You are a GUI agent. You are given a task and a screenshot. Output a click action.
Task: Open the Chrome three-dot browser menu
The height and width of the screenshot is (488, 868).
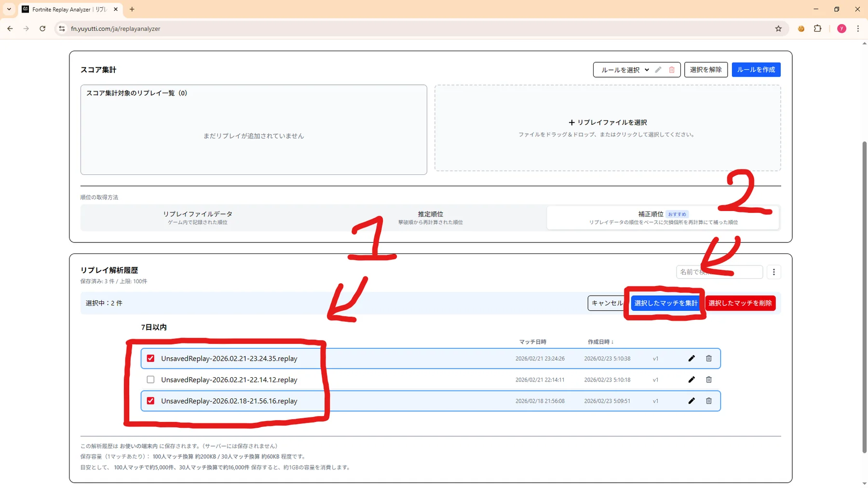858,28
